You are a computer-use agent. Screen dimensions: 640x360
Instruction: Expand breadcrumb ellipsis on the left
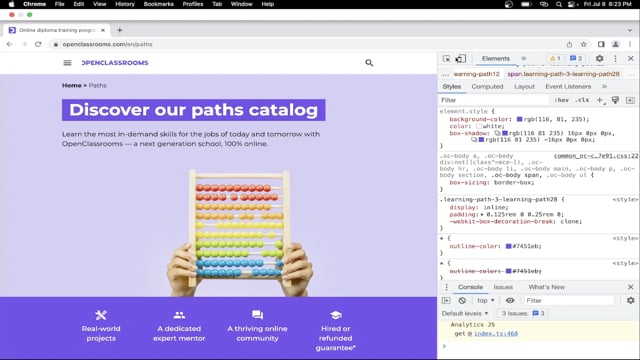445,74
